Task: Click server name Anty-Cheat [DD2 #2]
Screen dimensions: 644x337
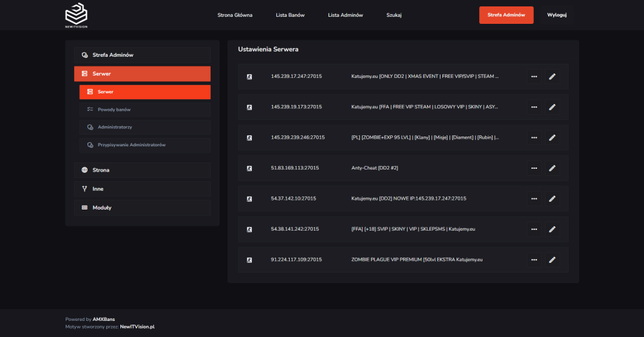Action: pyautogui.click(x=375, y=168)
